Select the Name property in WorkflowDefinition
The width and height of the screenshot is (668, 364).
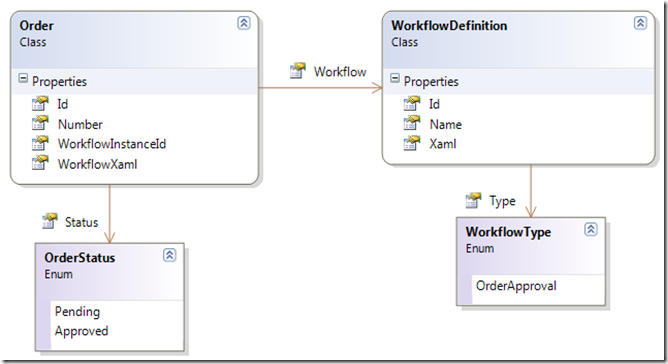[446, 124]
